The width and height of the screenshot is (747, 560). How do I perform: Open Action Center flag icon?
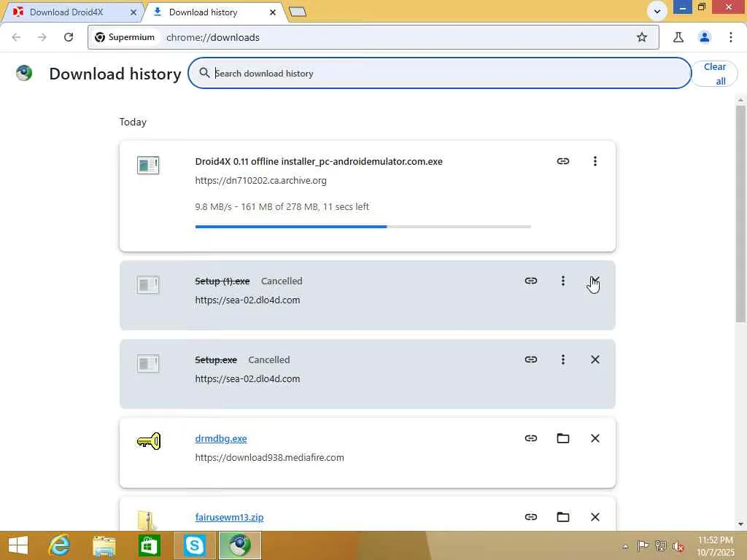coord(643,545)
